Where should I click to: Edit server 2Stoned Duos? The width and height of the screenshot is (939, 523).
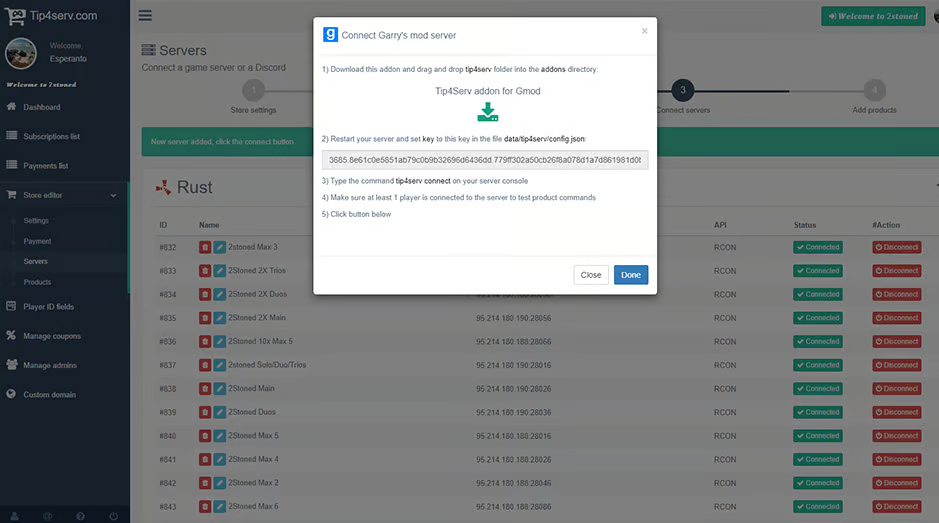point(220,412)
